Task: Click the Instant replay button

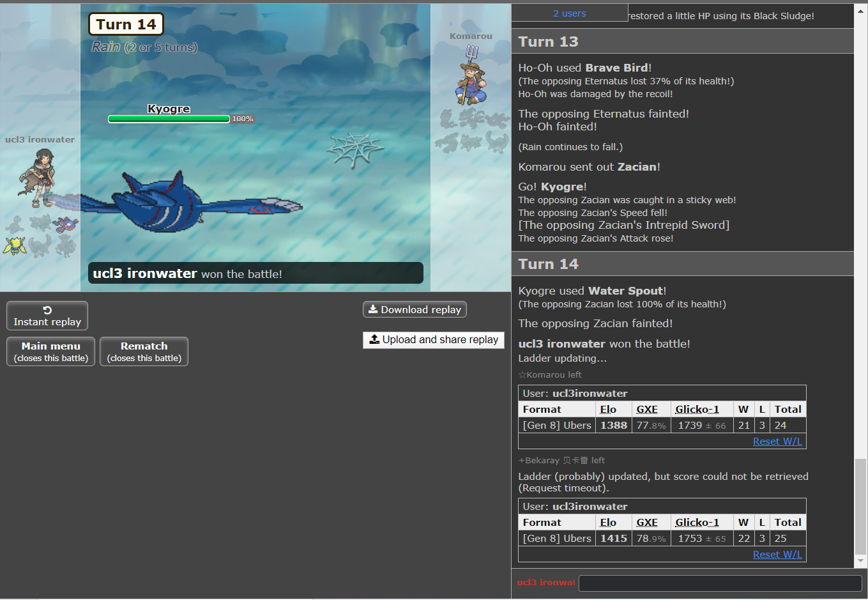Action: click(47, 316)
